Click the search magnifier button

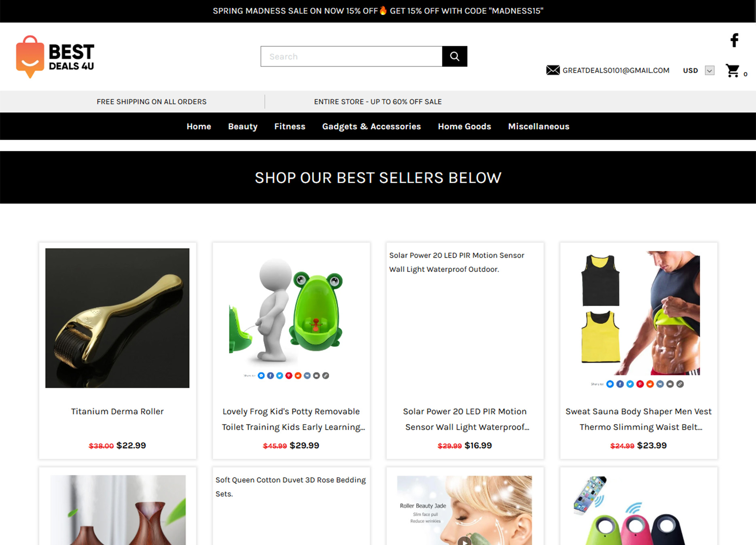[x=455, y=56]
